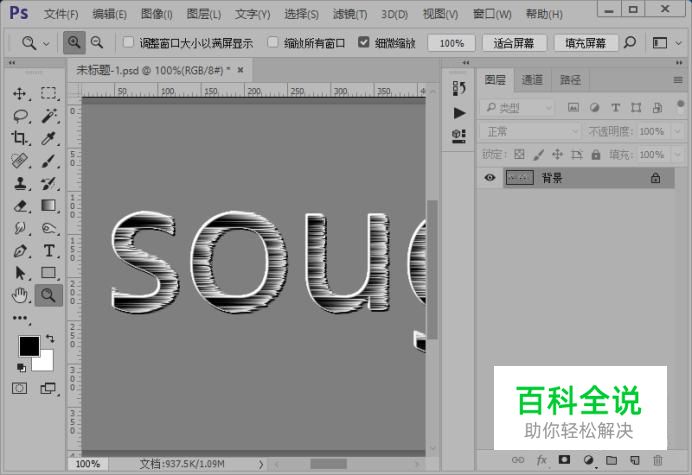The image size is (692, 475).
Task: Select the Rectangular Marquee tool
Action: (49, 94)
